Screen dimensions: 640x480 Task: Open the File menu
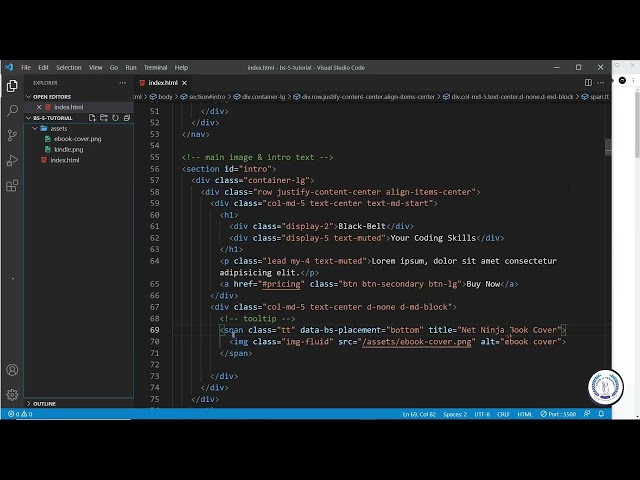point(26,68)
